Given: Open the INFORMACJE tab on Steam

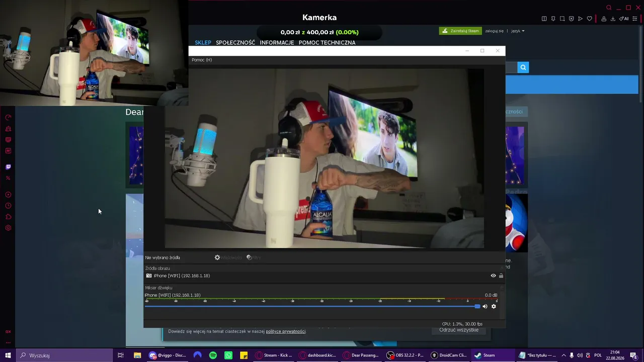Looking at the screenshot, I should point(277,43).
